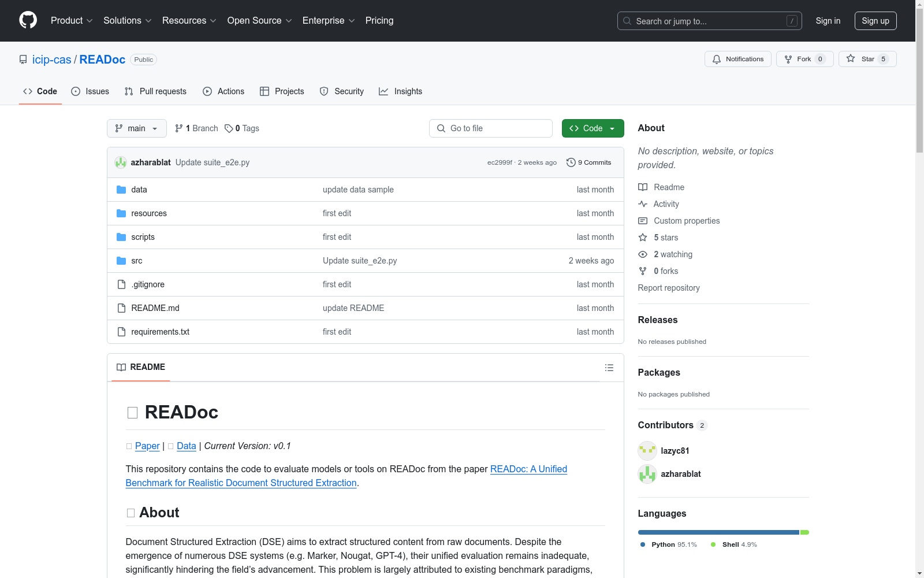The height and width of the screenshot is (578, 924).
Task: Open the main branch selector dropdown
Action: pos(137,128)
